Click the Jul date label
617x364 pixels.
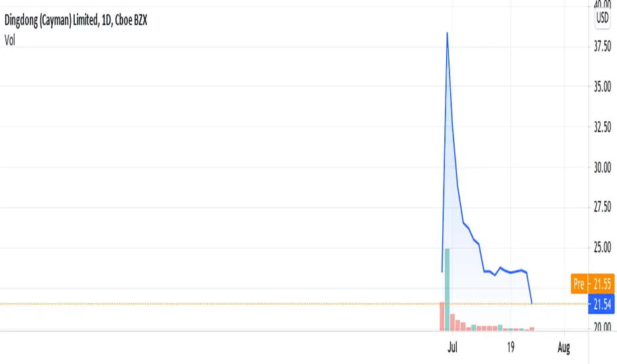click(x=452, y=347)
